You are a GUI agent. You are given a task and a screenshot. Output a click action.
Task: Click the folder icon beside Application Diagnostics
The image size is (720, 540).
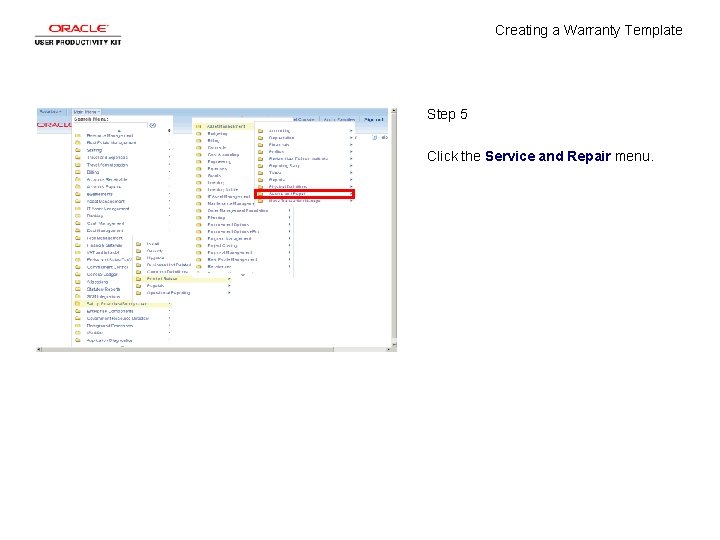(78, 340)
